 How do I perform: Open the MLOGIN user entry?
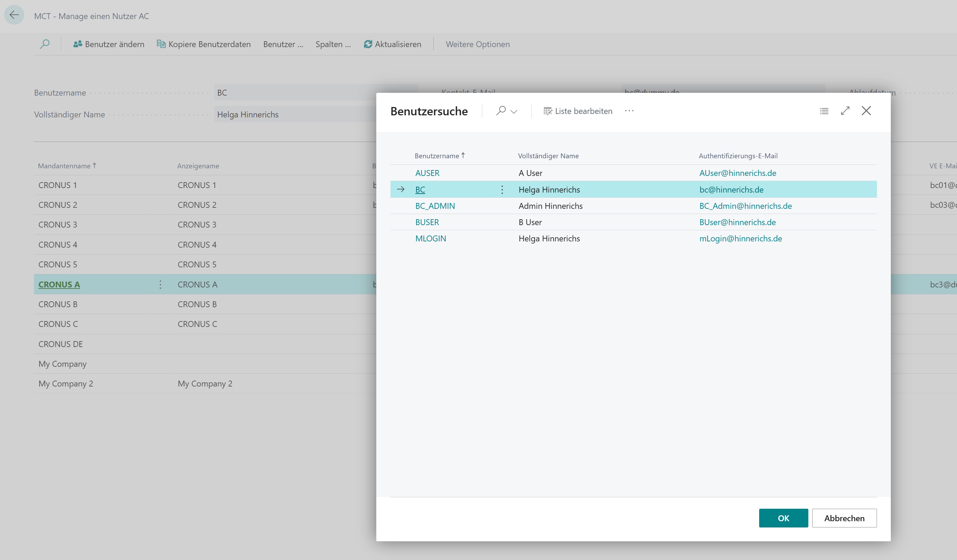(x=431, y=238)
